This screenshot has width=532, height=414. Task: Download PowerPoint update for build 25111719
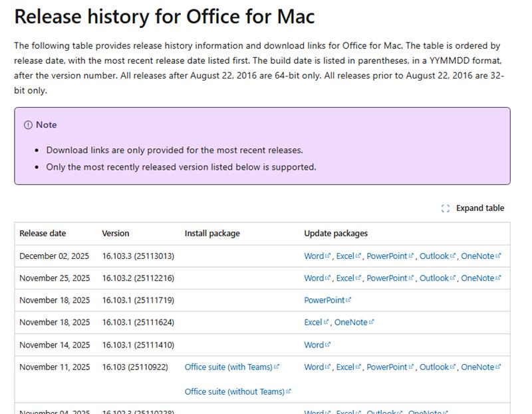327,300
